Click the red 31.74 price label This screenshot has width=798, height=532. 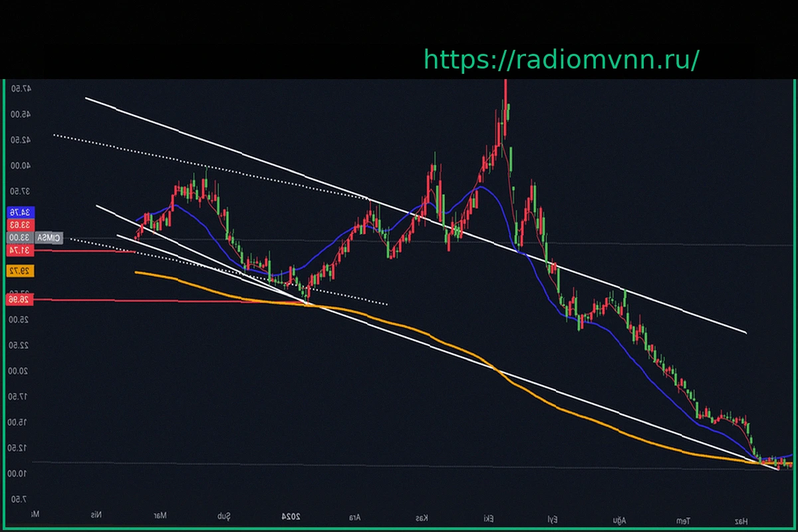19,250
